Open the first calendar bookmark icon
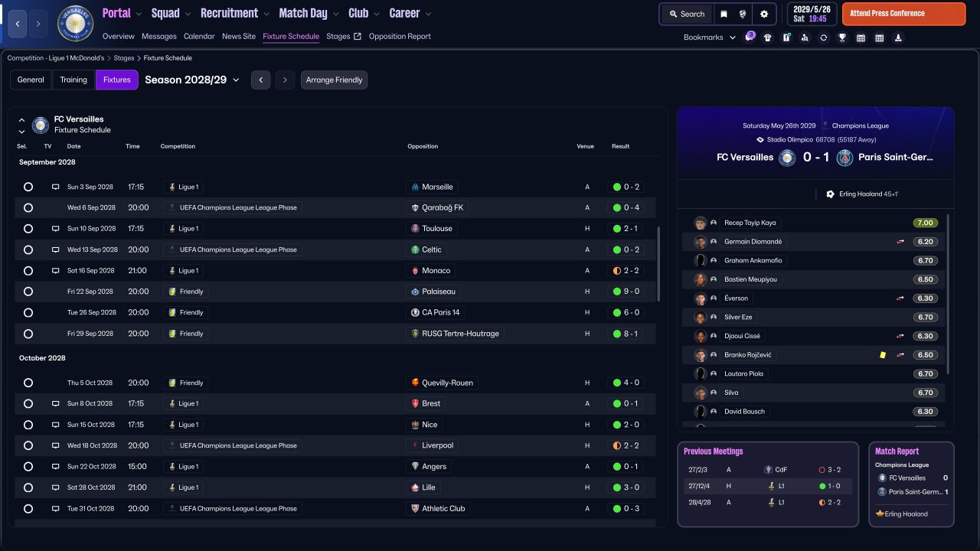 pyautogui.click(x=861, y=37)
